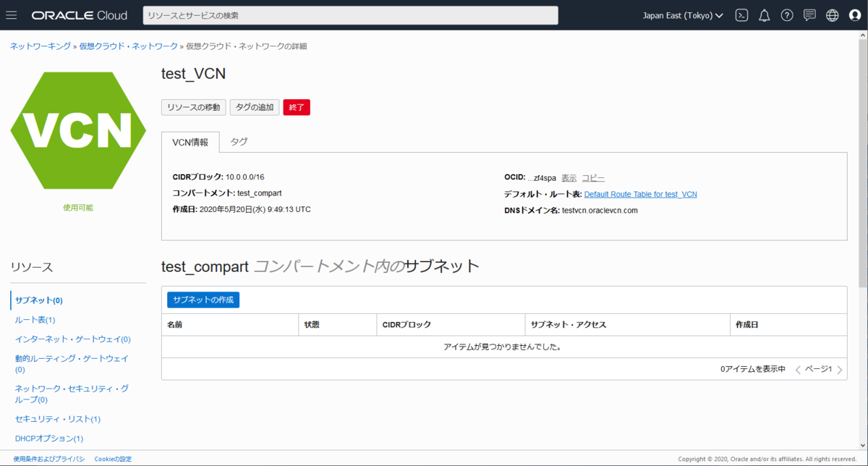
Task: Click the リソースの移動 button
Action: coord(193,107)
